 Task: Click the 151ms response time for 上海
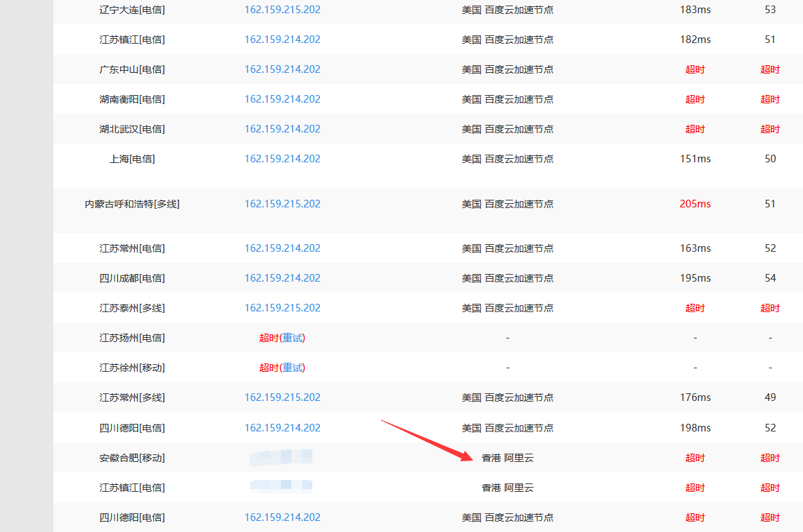[x=695, y=159]
